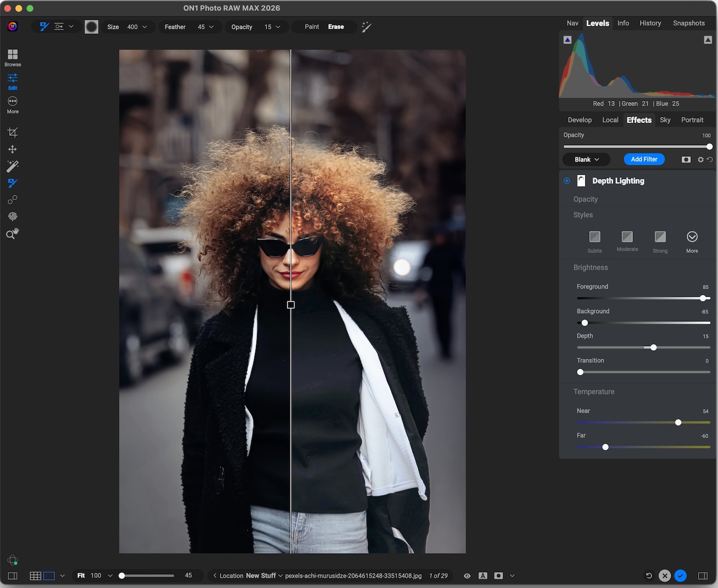Viewport: 718px width, 588px height.
Task: Open the Blank preset dropdown
Action: pos(586,159)
